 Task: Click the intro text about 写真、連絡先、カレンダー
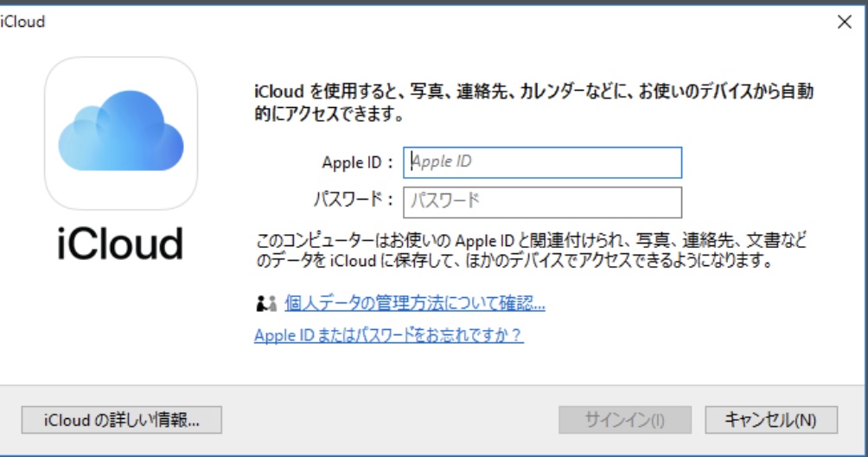click(x=534, y=102)
